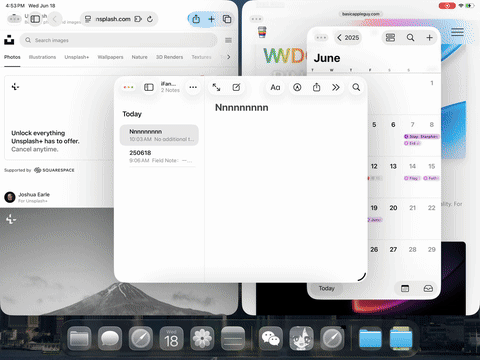Toggle the Calendar list view

coord(390,38)
